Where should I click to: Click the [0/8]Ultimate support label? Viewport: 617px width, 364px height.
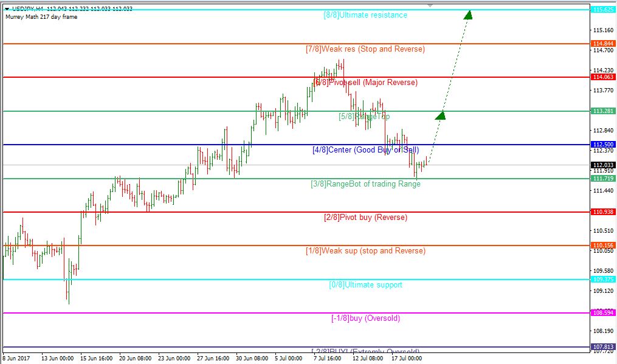(365, 285)
